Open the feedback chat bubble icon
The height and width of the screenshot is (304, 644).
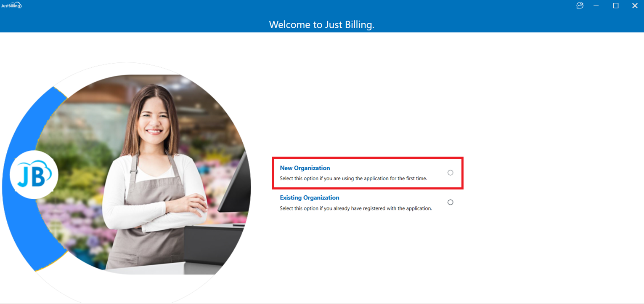click(580, 5)
